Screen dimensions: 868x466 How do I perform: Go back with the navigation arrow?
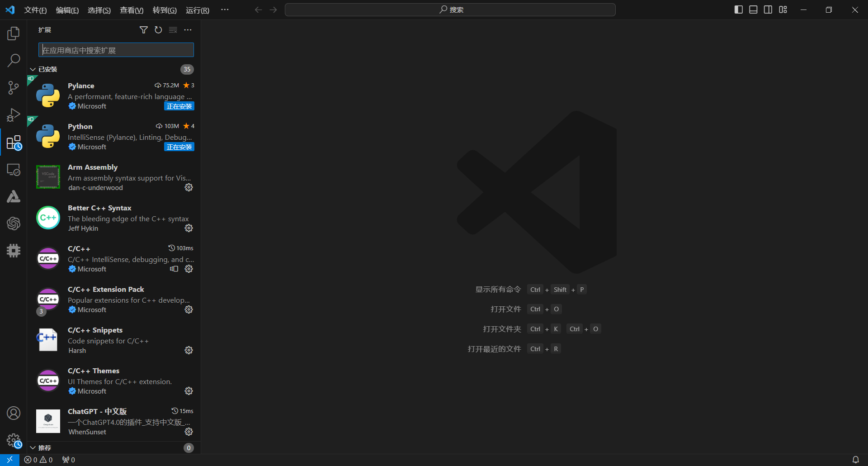click(258, 10)
